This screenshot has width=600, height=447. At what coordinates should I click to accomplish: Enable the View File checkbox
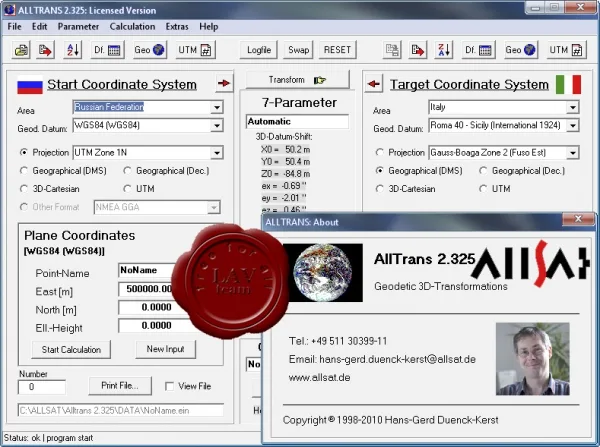point(170,387)
